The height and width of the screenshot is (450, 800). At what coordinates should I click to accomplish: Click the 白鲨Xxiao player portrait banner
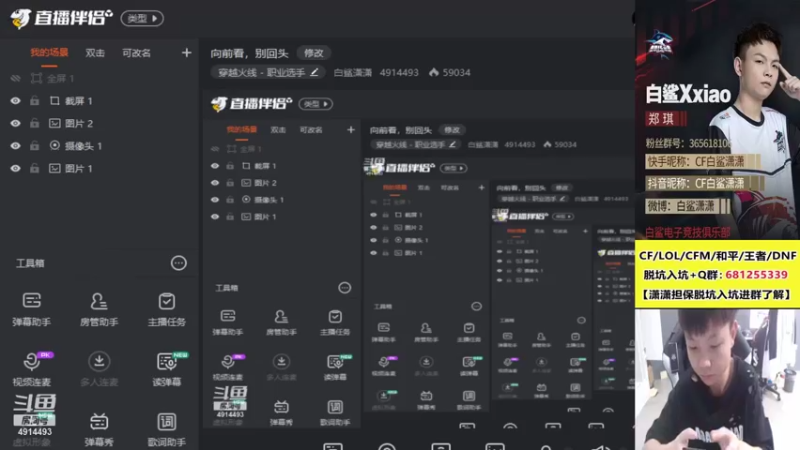click(717, 120)
